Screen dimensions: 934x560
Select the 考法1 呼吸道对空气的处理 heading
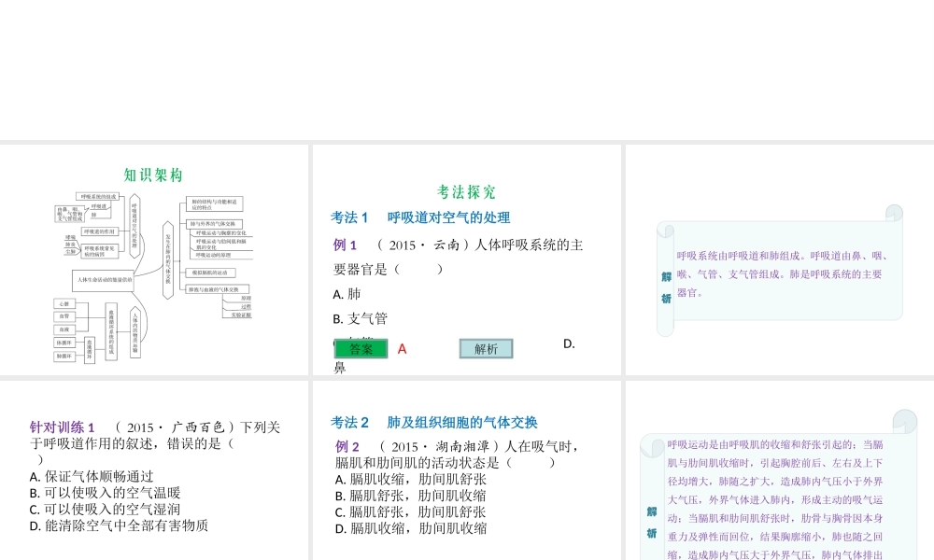420,217
